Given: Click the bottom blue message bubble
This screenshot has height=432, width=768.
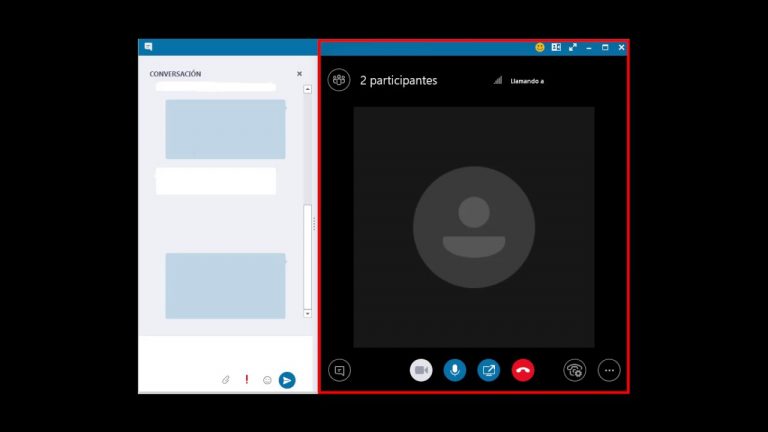Looking at the screenshot, I should pyautogui.click(x=225, y=286).
